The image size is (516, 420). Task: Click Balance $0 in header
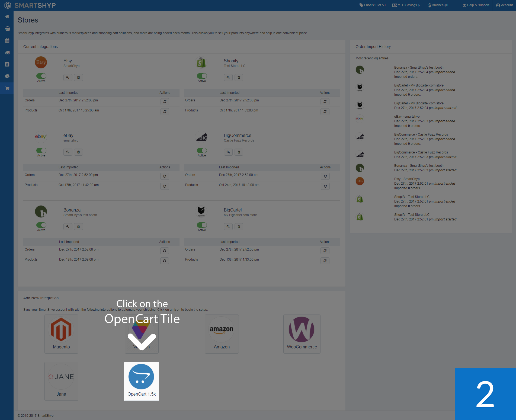tap(438, 5)
